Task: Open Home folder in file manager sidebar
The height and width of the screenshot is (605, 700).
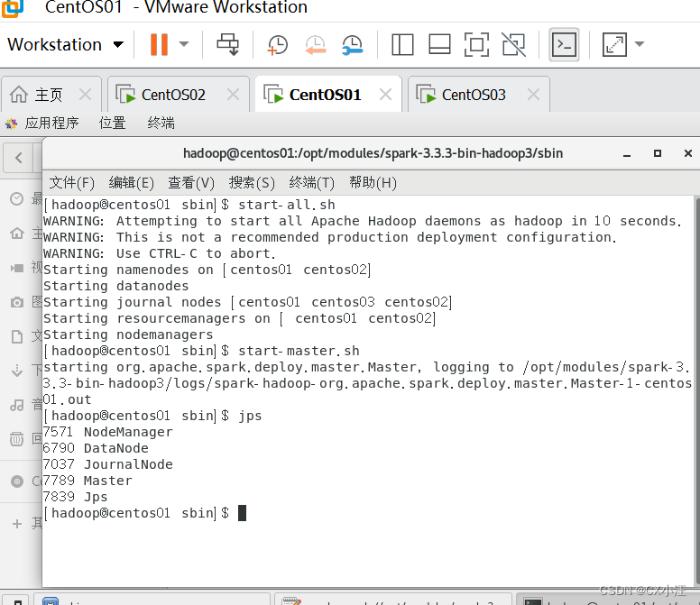Action: tap(17, 233)
